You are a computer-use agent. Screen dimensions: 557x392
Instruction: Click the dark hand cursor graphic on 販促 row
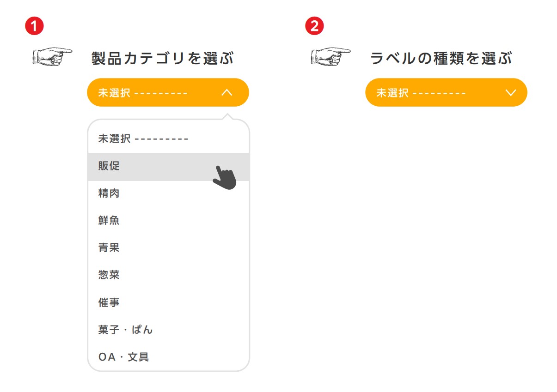225,177
